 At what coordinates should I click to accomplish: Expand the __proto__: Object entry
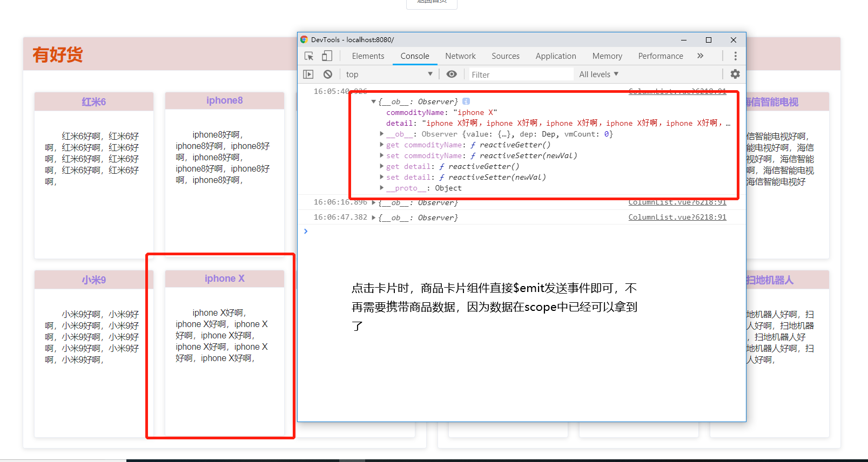tap(382, 188)
